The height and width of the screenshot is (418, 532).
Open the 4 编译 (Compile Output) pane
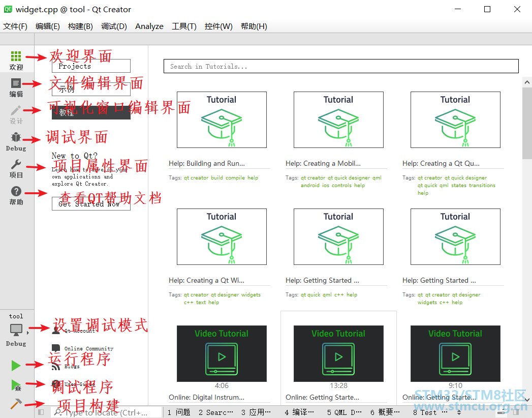pos(299,412)
